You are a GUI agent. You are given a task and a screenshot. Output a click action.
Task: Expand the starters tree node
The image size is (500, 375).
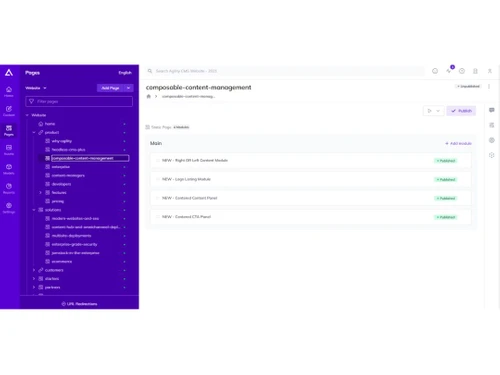34,279
